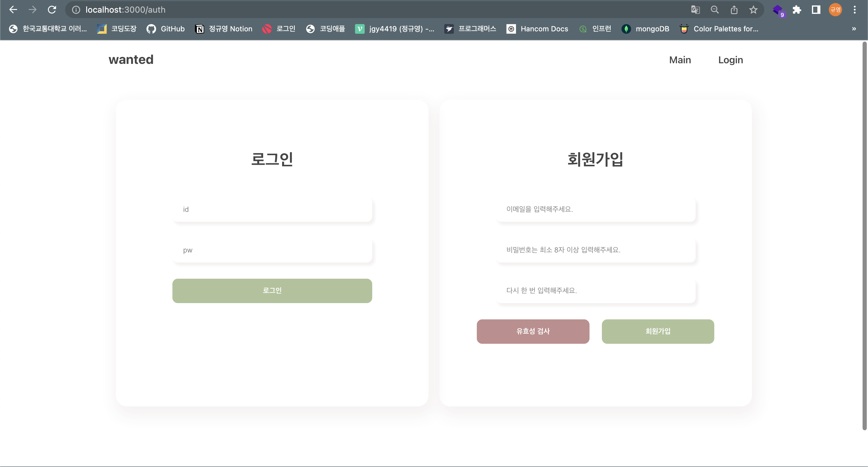Screen dimensions: 868x467
Task: Open the 정규영 Notion bookmark
Action: (224, 29)
